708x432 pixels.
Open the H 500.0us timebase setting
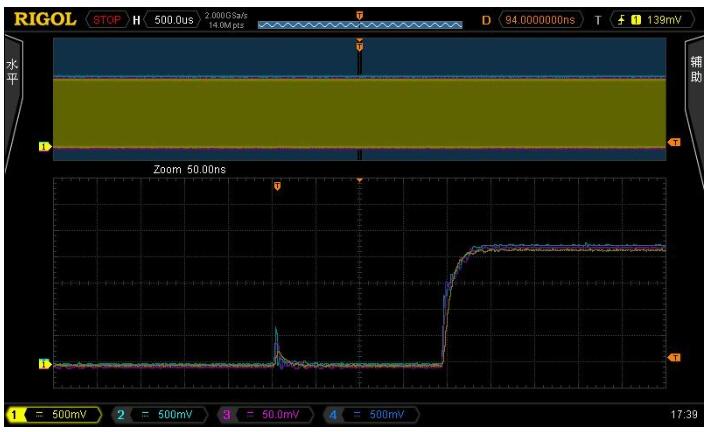pos(166,16)
